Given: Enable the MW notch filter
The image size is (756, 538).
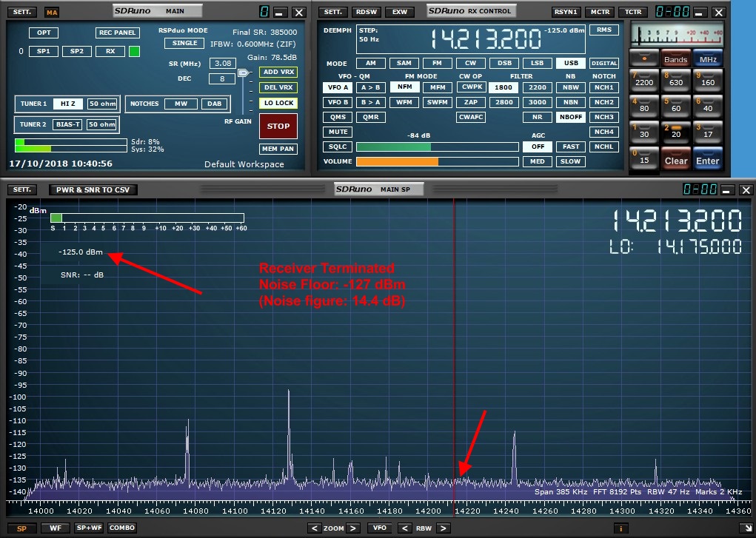Looking at the screenshot, I should click(181, 104).
